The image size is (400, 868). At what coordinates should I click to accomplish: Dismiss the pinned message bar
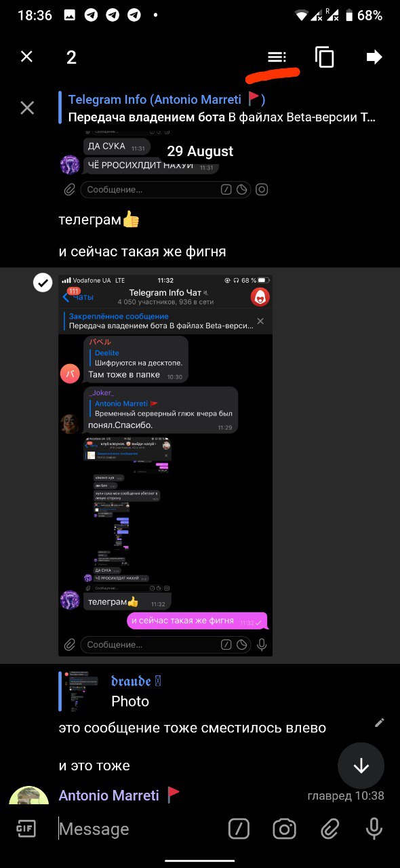tap(27, 108)
